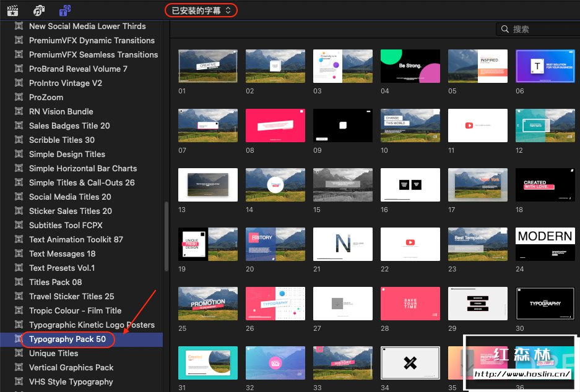Select ProZoom category
Image resolution: width=580 pixels, height=392 pixels.
46,97
